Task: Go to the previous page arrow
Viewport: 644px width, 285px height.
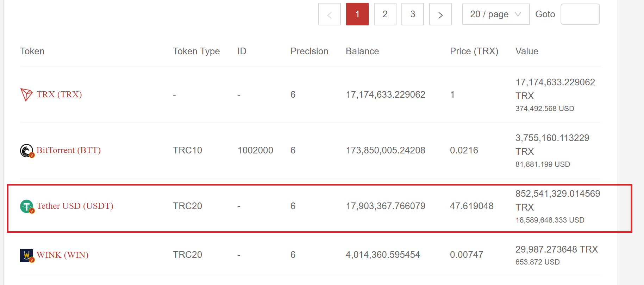Action: tap(329, 14)
